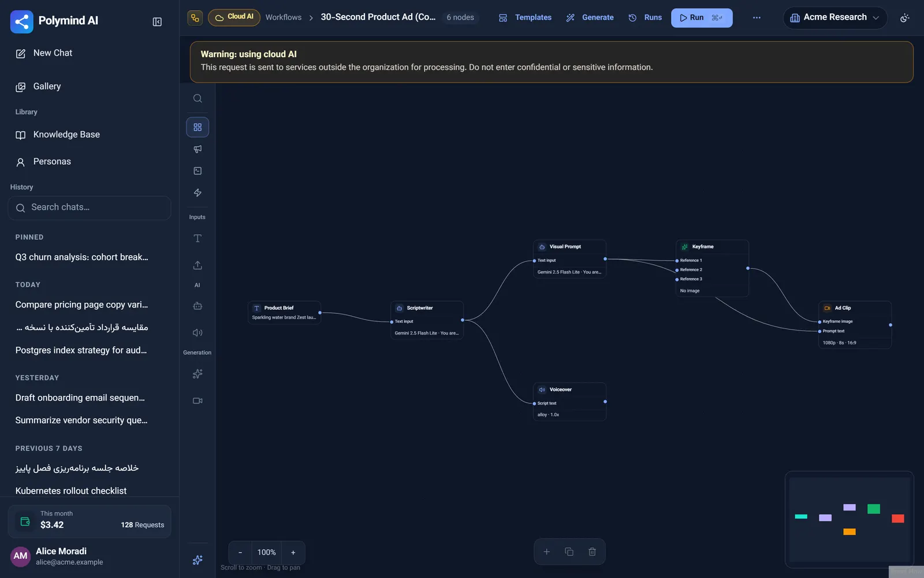Zoom in with the plus button
The height and width of the screenshot is (578, 924).
tap(293, 553)
